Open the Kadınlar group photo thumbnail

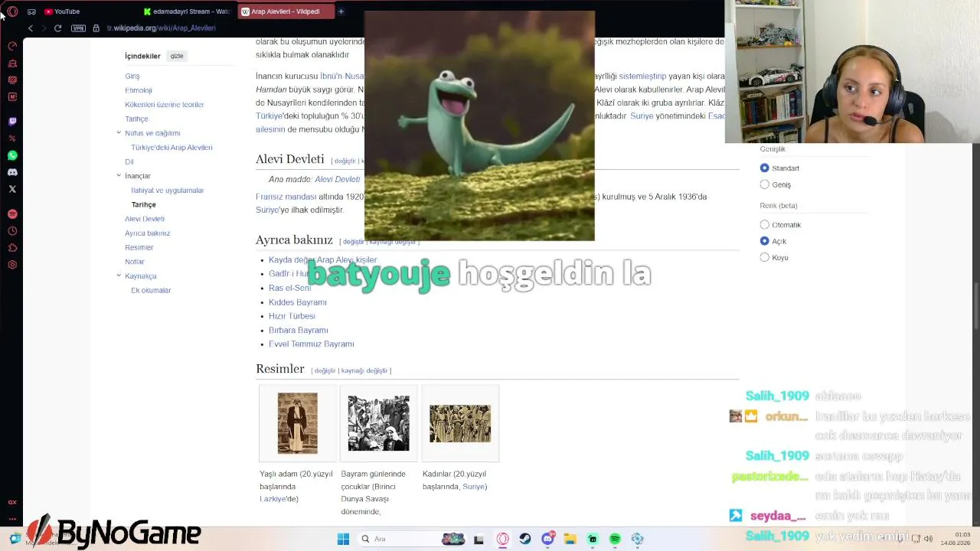(x=460, y=423)
